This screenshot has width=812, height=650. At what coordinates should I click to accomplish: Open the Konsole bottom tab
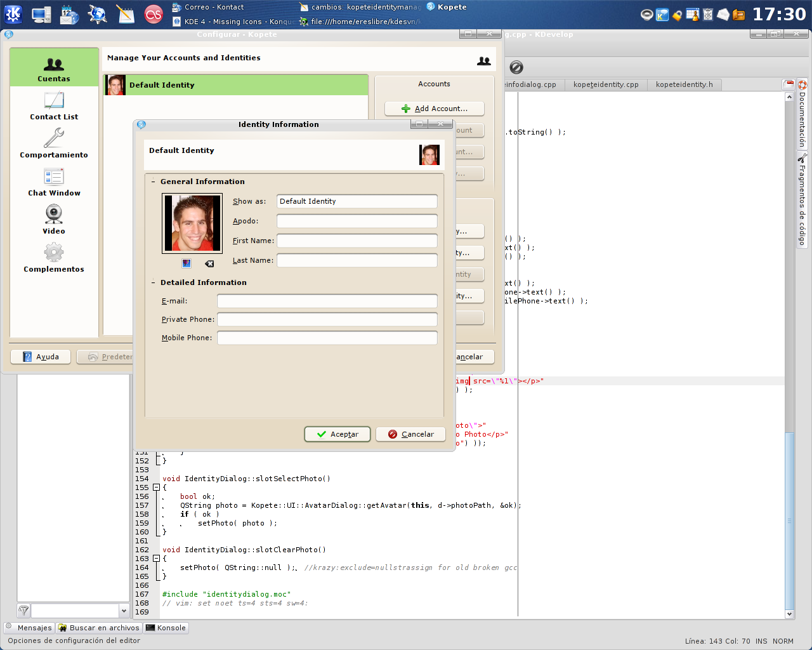[166, 628]
